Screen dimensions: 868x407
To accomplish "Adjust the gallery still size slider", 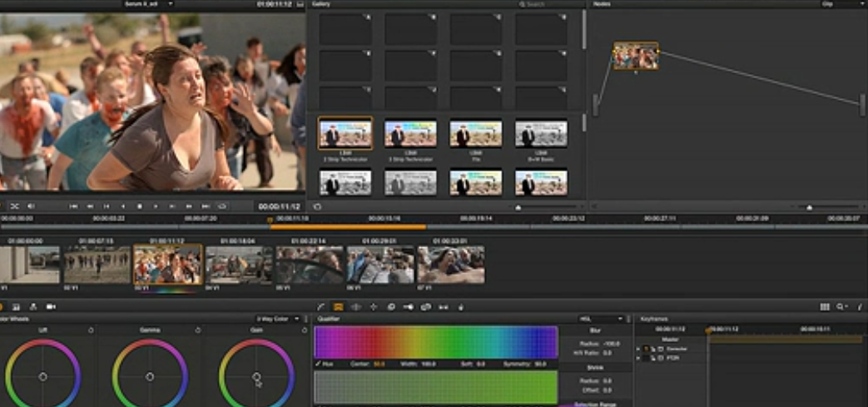I will pos(518,207).
